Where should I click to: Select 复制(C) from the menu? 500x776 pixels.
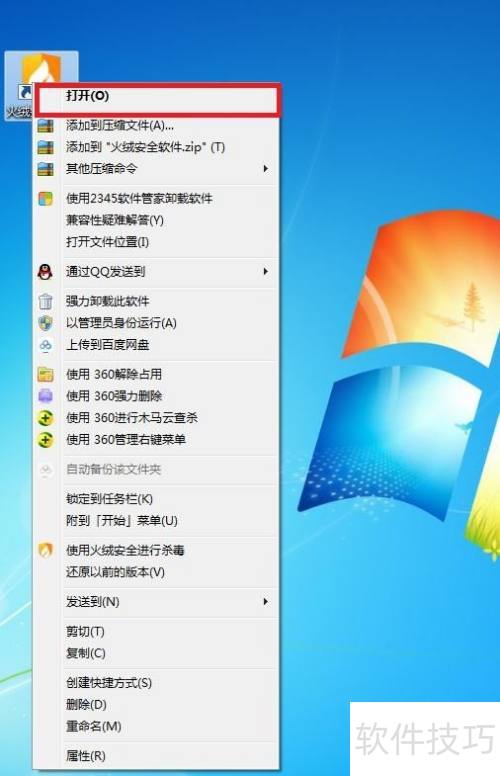click(x=156, y=653)
